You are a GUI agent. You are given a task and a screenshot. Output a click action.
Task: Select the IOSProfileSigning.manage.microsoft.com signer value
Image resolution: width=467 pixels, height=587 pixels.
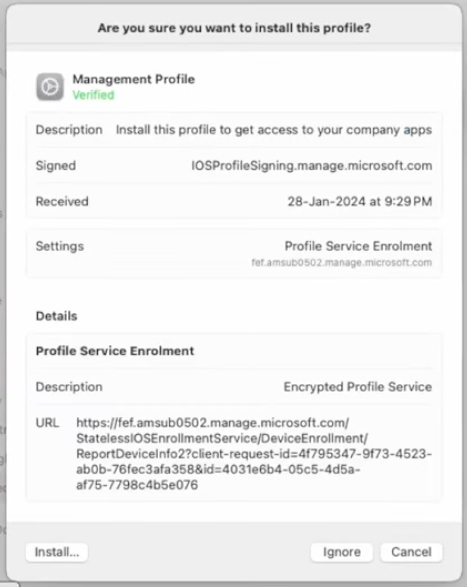(x=312, y=166)
